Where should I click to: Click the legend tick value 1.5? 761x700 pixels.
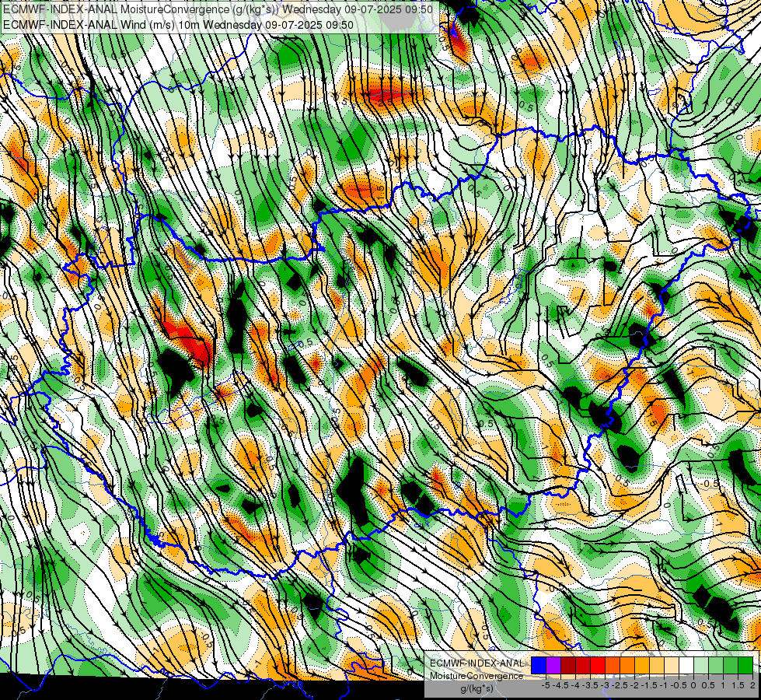(738, 685)
